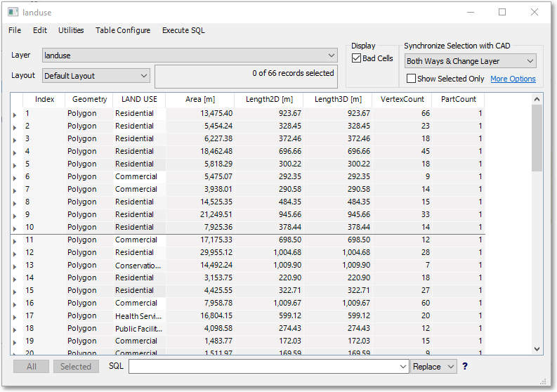Open the Both Ways & Change Layer dropdown
This screenshot has width=557, height=392.
(471, 61)
